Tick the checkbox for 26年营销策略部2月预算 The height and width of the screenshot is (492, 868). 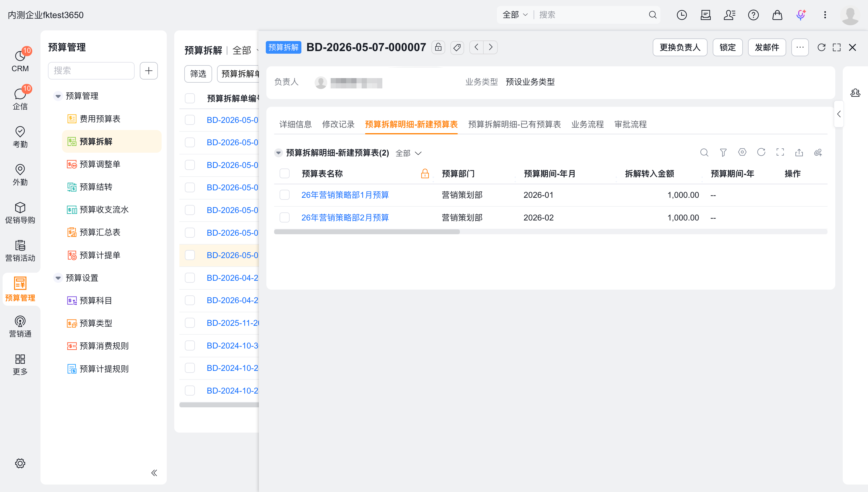coord(284,217)
